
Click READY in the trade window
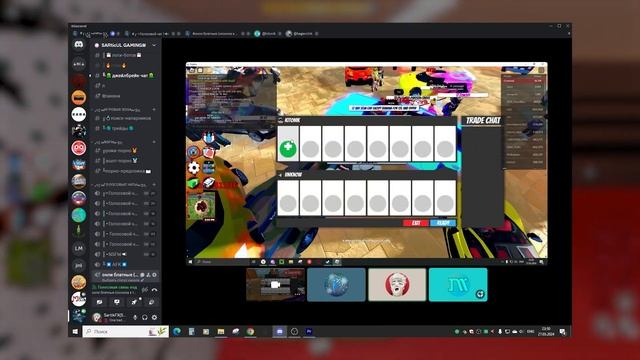443,223
